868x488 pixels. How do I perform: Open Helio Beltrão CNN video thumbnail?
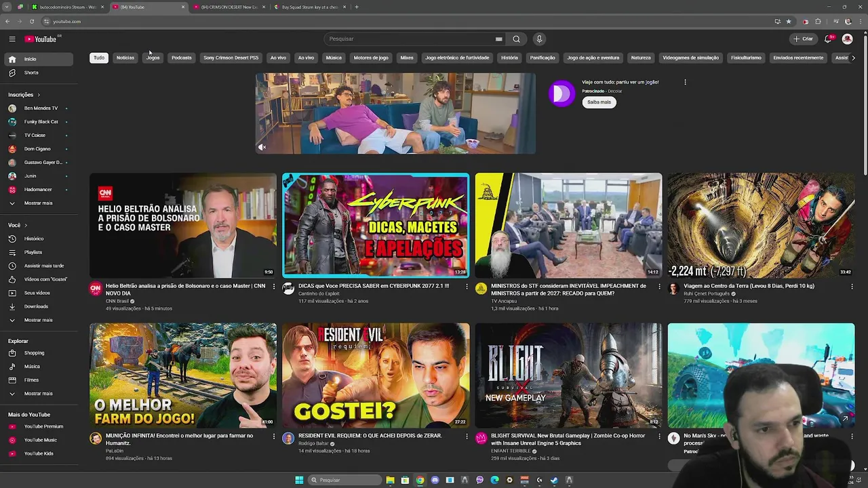(x=183, y=225)
